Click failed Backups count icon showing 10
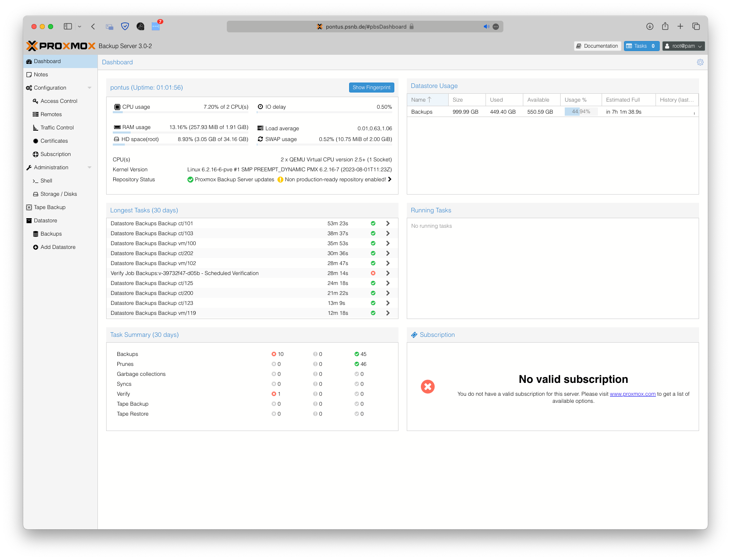731x560 pixels. 274,354
